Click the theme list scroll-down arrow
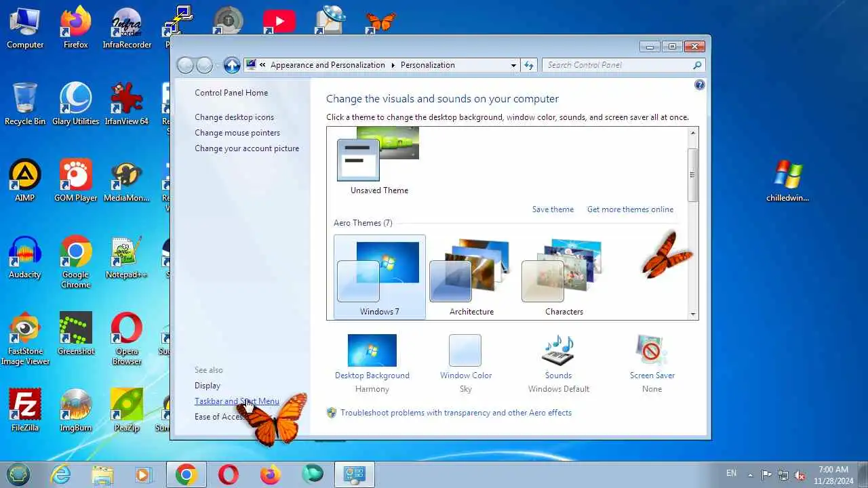The image size is (868, 488). point(693,314)
